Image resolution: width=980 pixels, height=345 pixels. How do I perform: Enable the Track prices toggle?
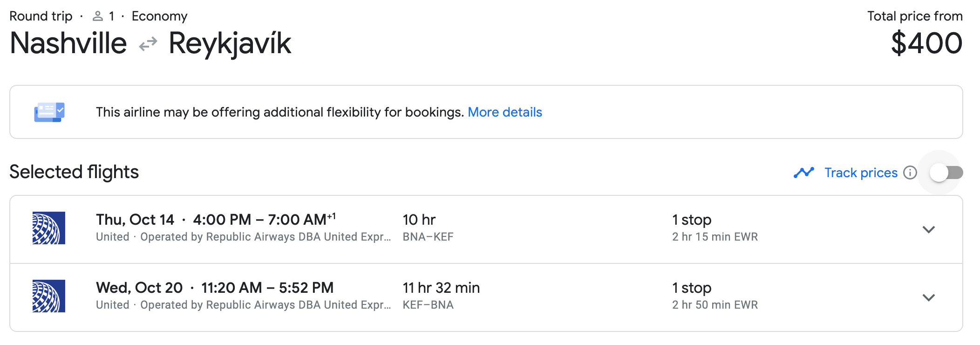(x=946, y=172)
